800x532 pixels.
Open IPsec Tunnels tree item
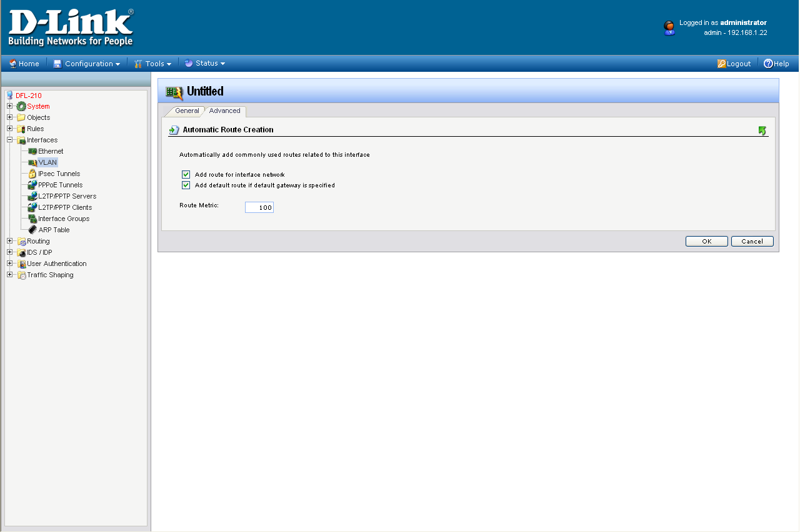(59, 174)
